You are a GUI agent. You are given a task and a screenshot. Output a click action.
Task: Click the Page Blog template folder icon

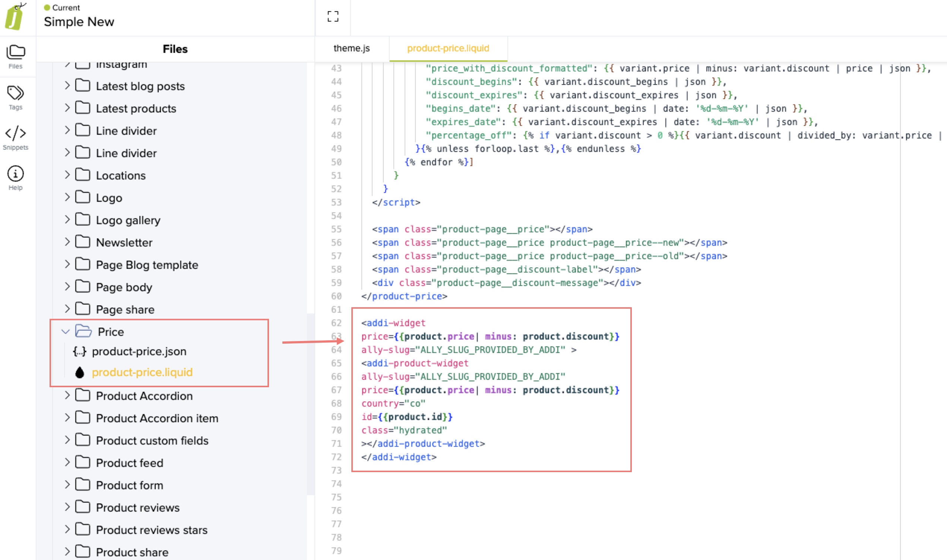point(82,264)
